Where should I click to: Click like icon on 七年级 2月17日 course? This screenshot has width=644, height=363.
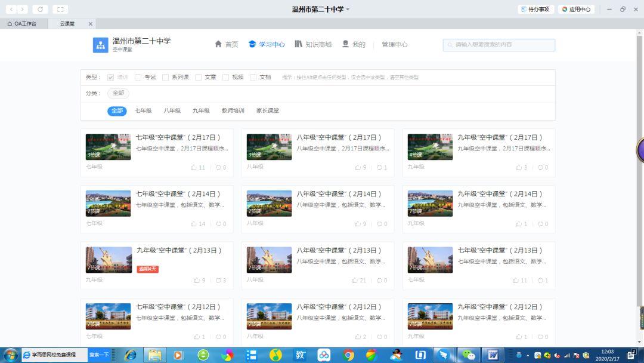[x=194, y=168]
